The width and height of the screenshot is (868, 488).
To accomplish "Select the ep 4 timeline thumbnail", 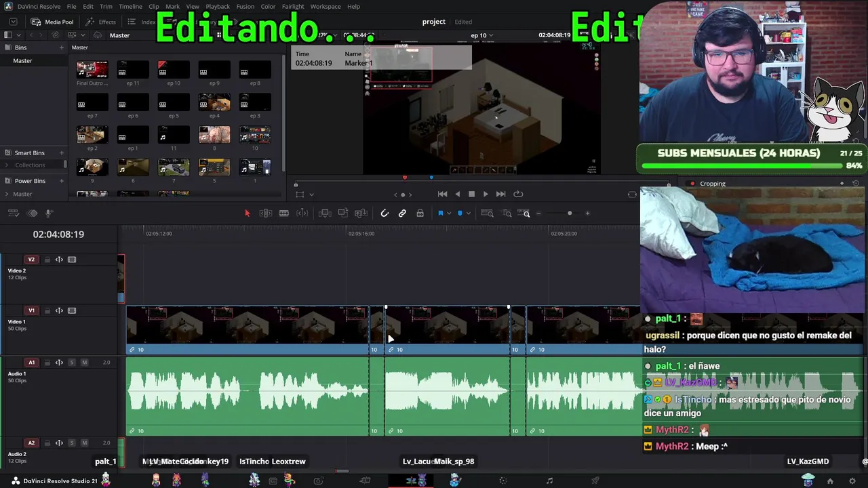I will click(214, 102).
